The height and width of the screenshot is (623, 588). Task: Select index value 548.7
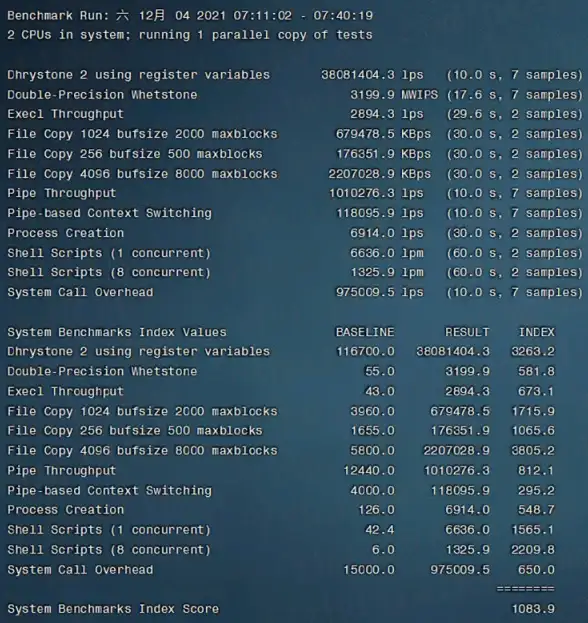pos(536,510)
